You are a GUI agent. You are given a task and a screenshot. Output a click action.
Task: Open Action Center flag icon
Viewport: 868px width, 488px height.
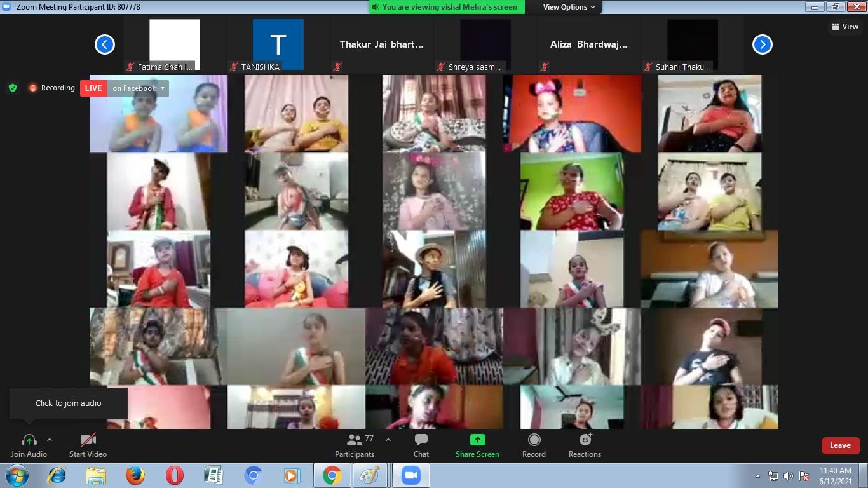click(803, 476)
